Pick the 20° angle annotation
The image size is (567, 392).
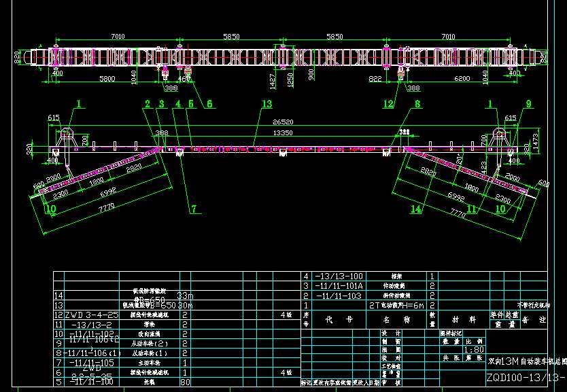tap(460, 159)
